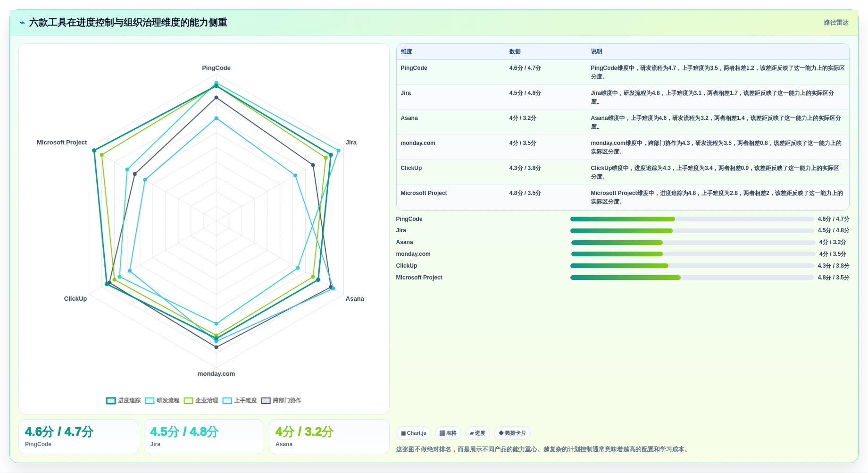Click the 路径雷达 label in header
The width and height of the screenshot is (868, 473).
[x=836, y=23]
